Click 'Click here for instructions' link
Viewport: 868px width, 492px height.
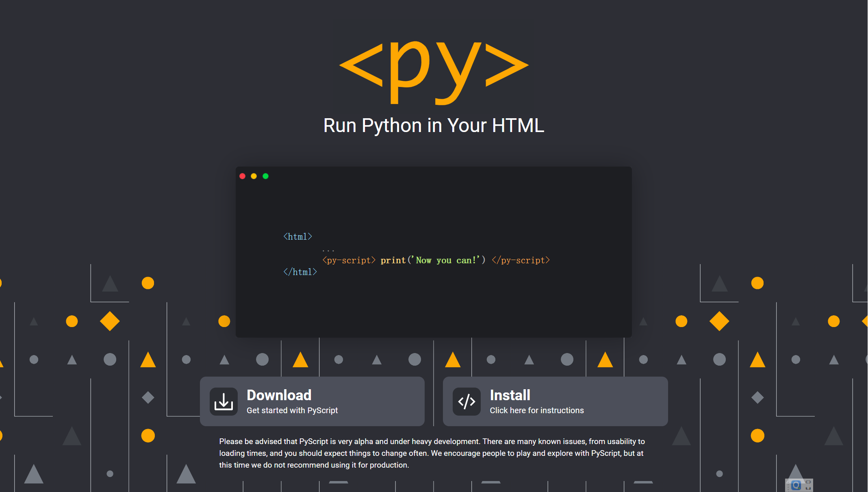[x=536, y=410]
